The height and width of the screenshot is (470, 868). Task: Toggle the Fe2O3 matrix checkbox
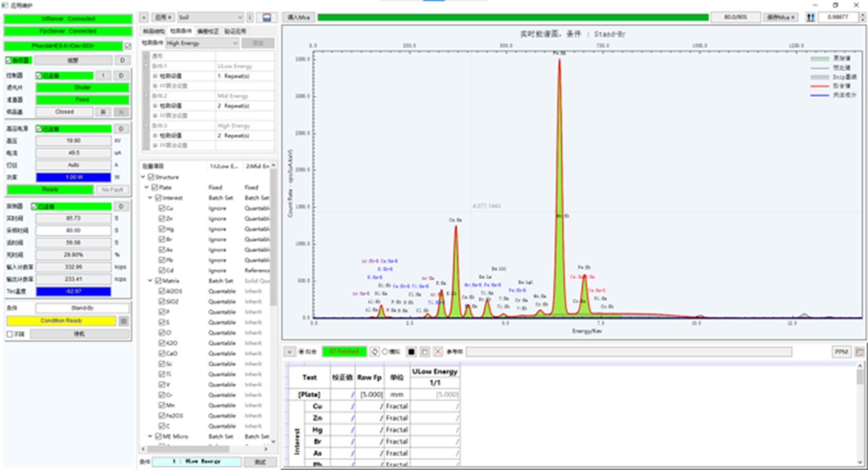[161, 416]
